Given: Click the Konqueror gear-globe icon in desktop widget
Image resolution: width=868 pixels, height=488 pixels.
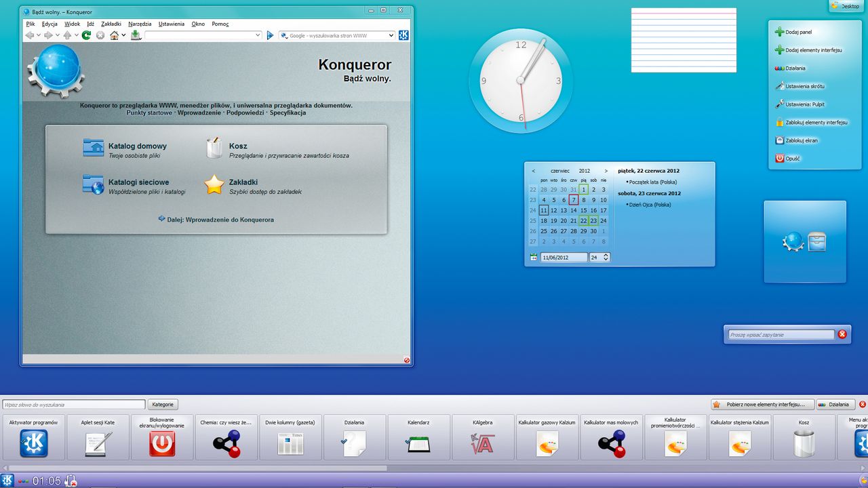Looking at the screenshot, I should (793, 242).
